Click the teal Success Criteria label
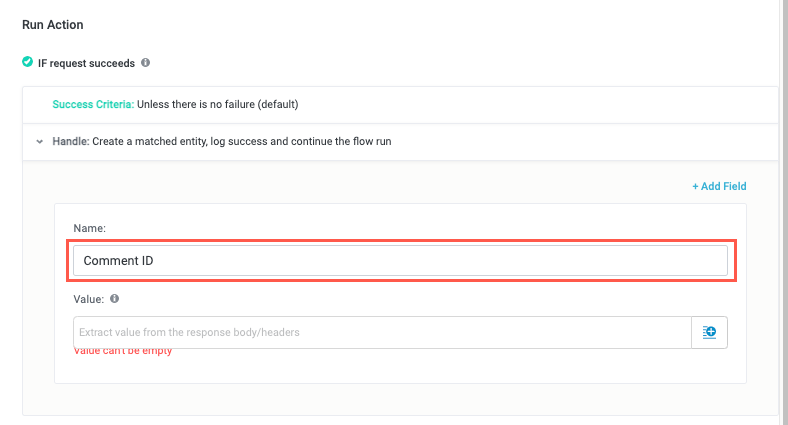Viewport: 788px width, 425px height. [93, 104]
